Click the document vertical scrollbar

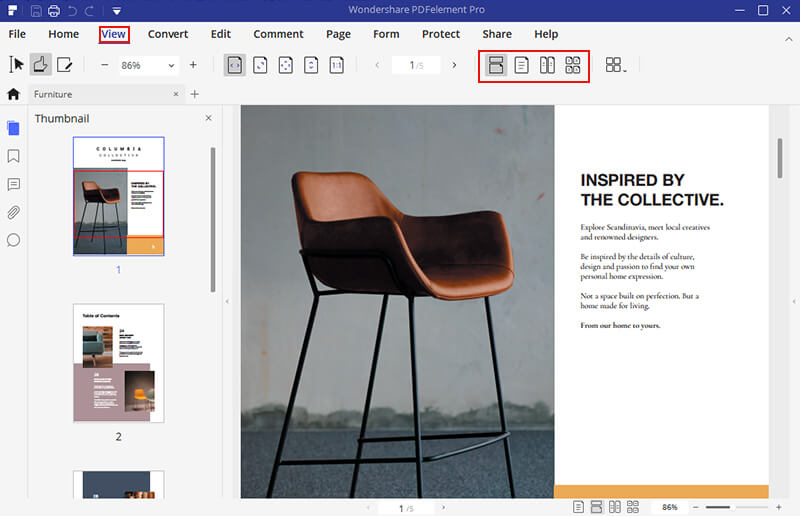[780, 158]
